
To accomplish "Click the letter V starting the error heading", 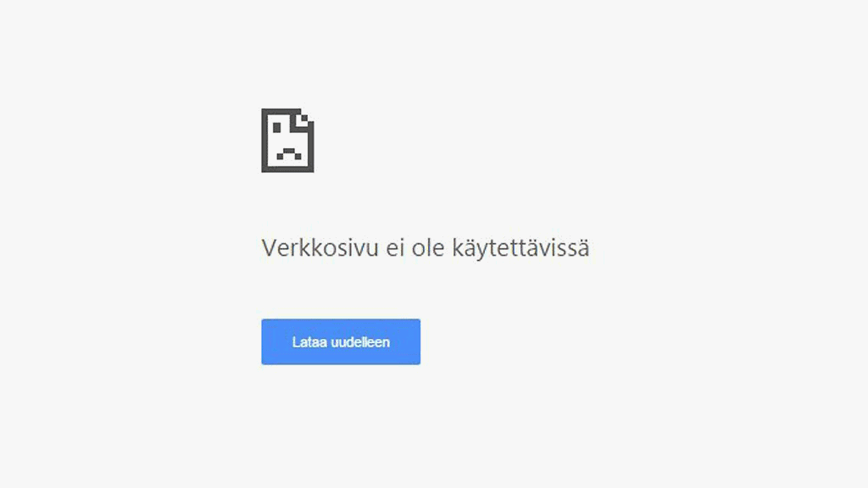I will [x=269, y=248].
